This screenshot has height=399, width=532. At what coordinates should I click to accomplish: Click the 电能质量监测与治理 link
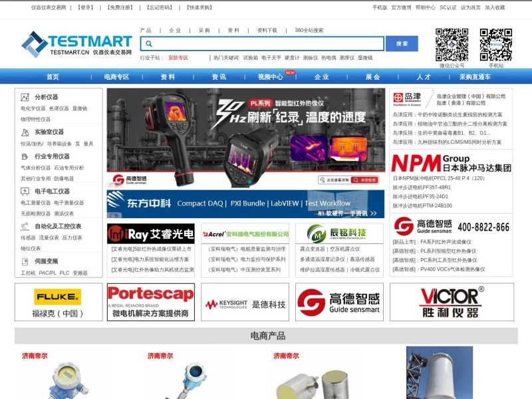(247, 249)
